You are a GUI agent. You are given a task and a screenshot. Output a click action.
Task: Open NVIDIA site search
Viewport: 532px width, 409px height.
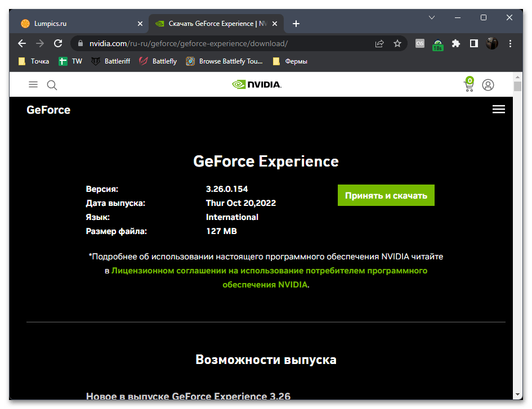coord(52,85)
